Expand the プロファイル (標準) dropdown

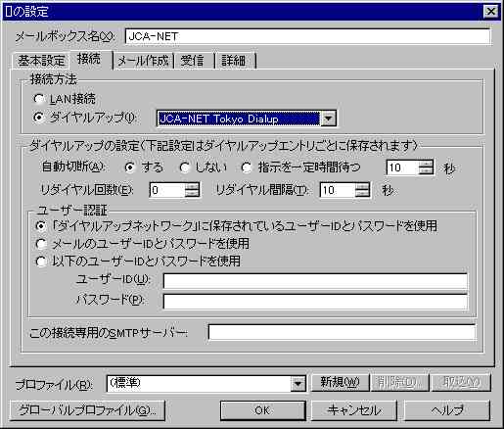click(x=298, y=384)
